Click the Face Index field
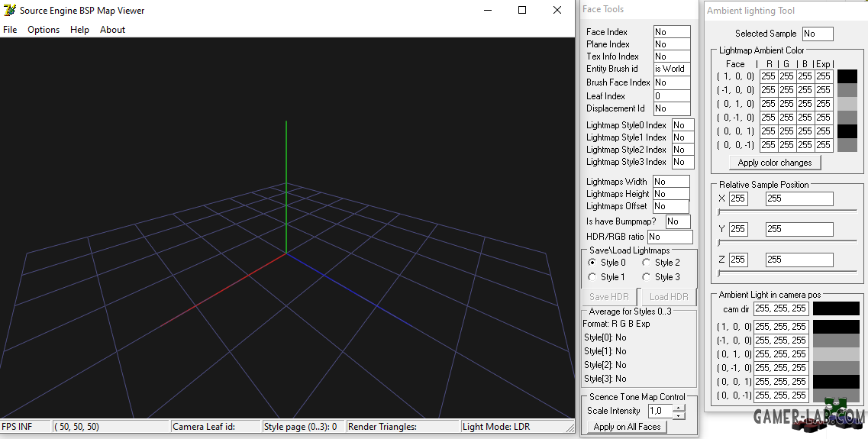Viewport: 868px width, 439px height. point(672,32)
